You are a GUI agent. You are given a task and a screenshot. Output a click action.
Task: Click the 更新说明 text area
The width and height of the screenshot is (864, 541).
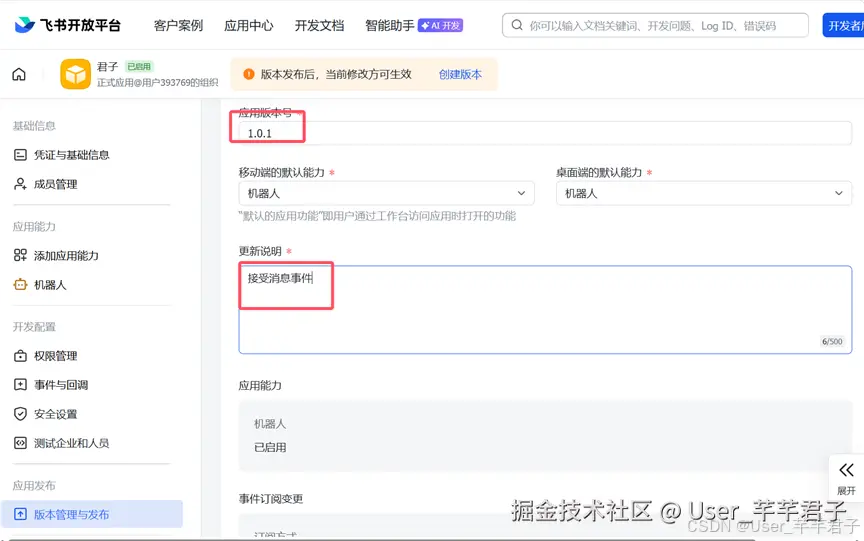(x=545, y=310)
